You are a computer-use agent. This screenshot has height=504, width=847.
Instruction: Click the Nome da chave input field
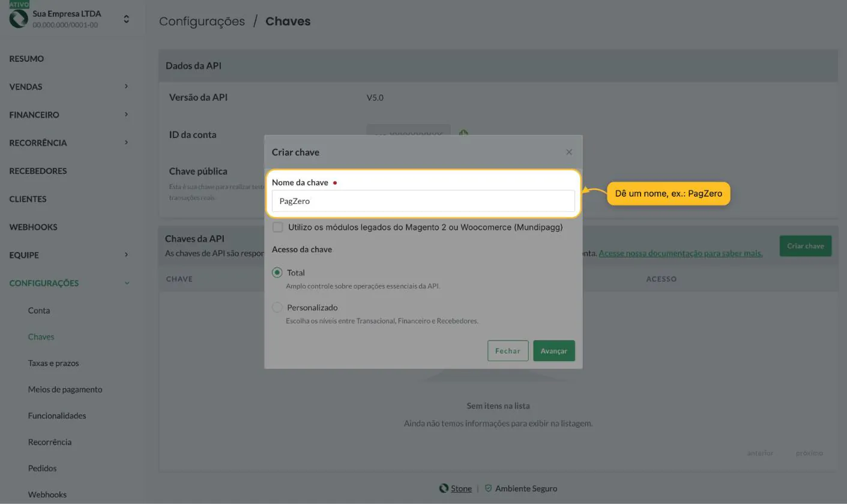(x=423, y=201)
